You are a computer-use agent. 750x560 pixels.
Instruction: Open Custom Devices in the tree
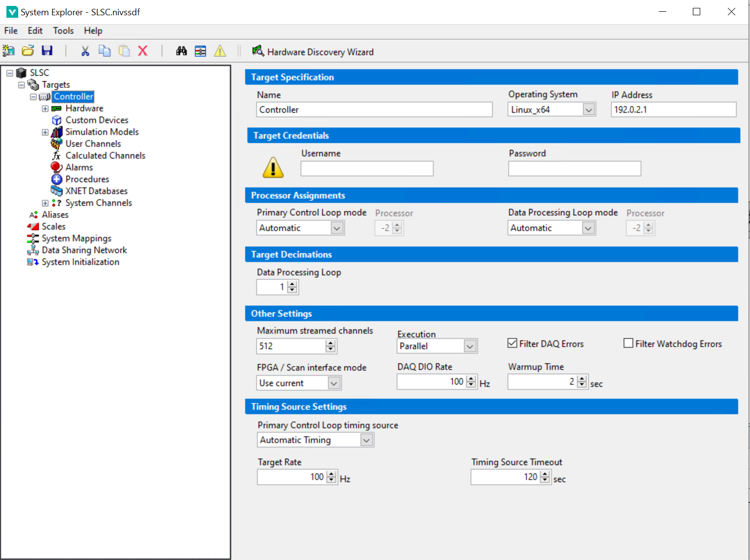[x=97, y=120]
